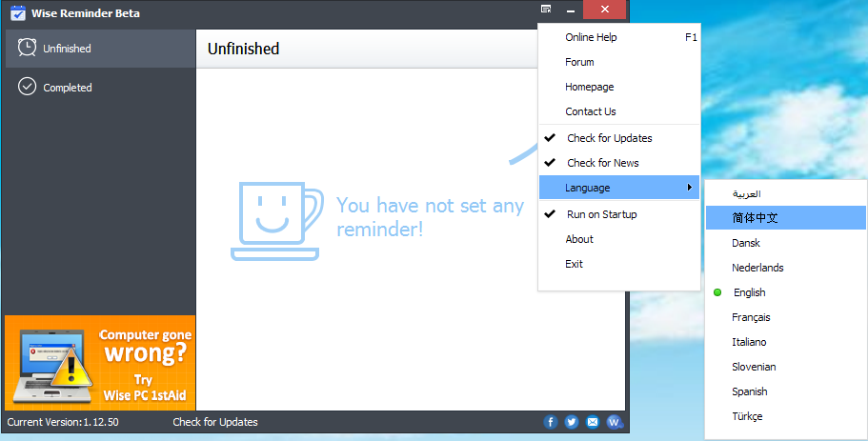
Task: Click the Unfinished alarm clock icon
Action: tap(27, 48)
